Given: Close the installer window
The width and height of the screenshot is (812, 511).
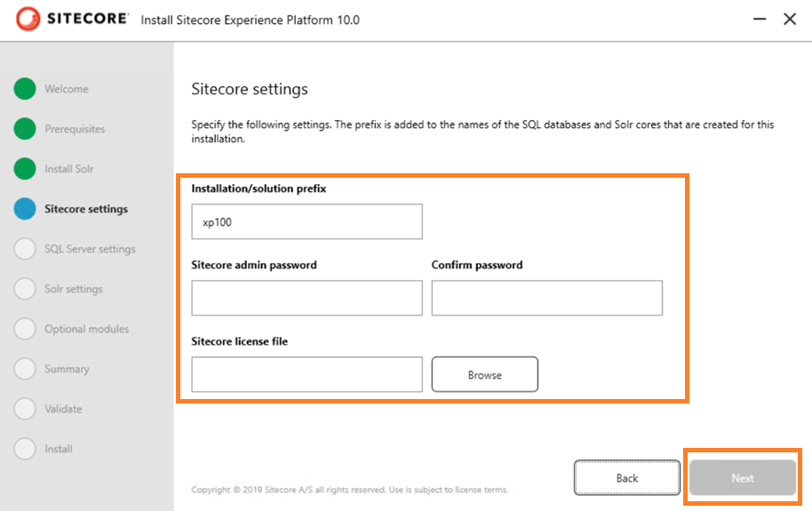Looking at the screenshot, I should 790,20.
